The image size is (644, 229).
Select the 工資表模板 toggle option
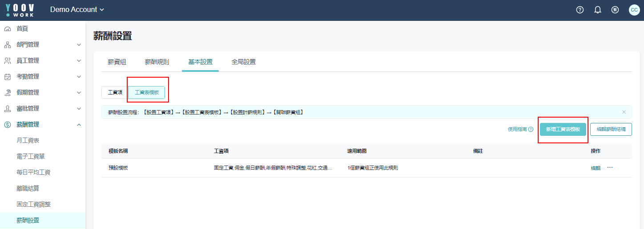[147, 92]
